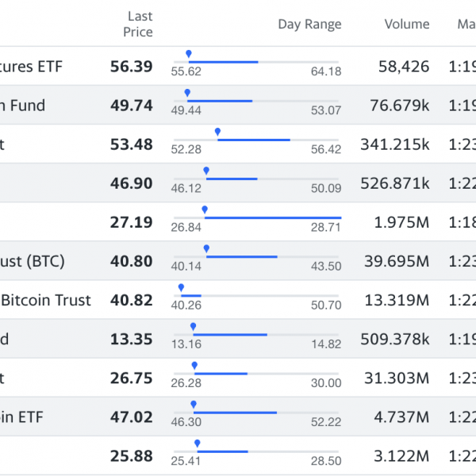
Task: Click the day range marker above 55.62
Action: click(x=189, y=54)
